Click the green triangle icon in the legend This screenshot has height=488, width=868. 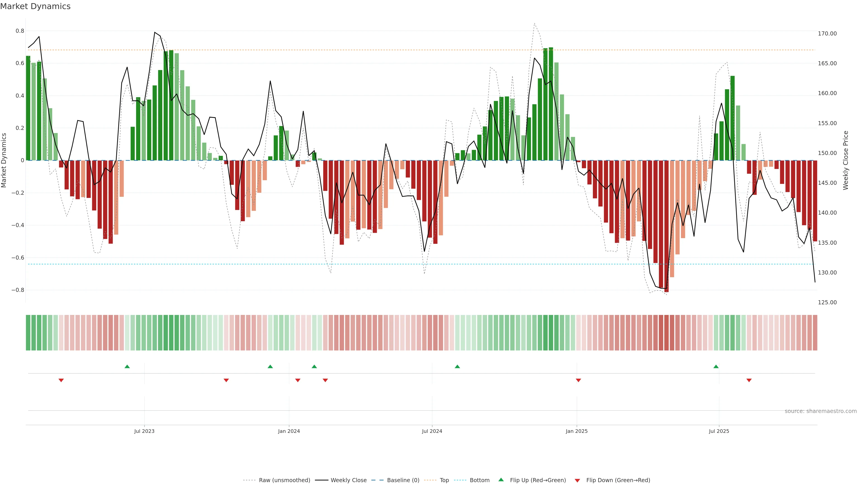coord(501,480)
